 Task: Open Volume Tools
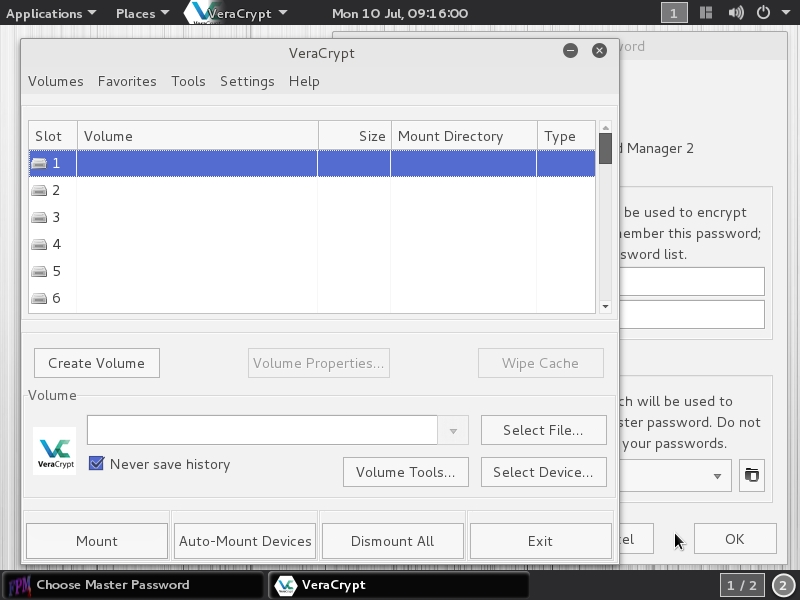406,472
